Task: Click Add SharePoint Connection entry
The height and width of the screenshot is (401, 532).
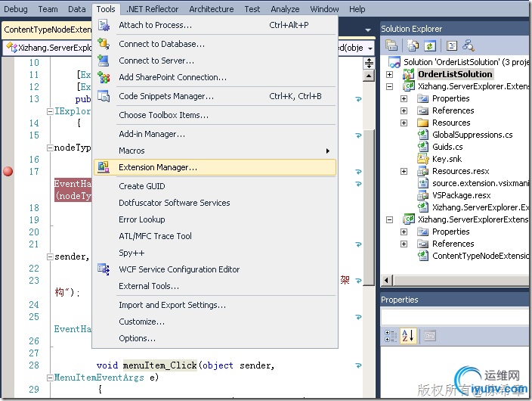Action: (x=215, y=77)
